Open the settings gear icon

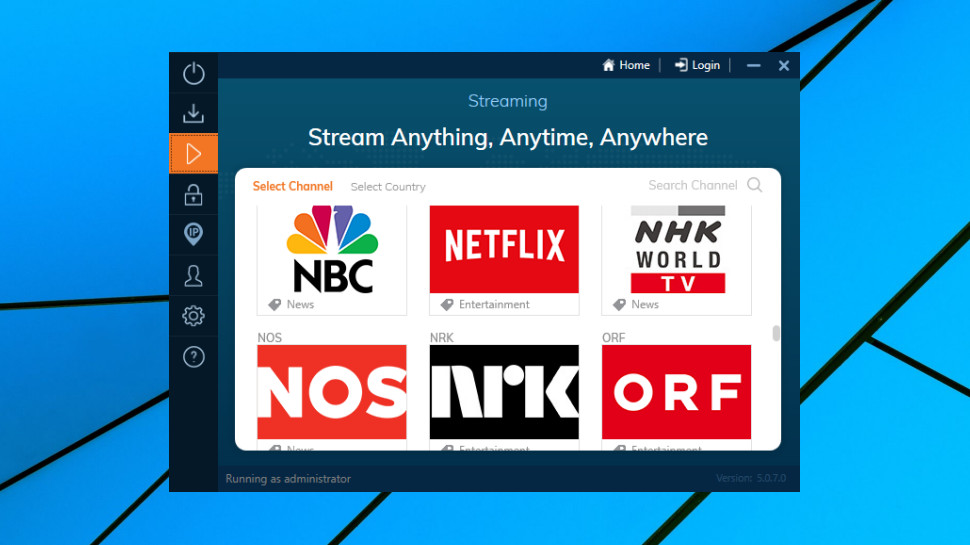coord(194,315)
